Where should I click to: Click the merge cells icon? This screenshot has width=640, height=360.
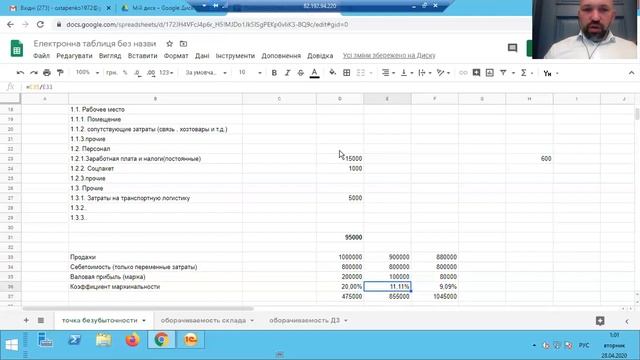pos(361,73)
